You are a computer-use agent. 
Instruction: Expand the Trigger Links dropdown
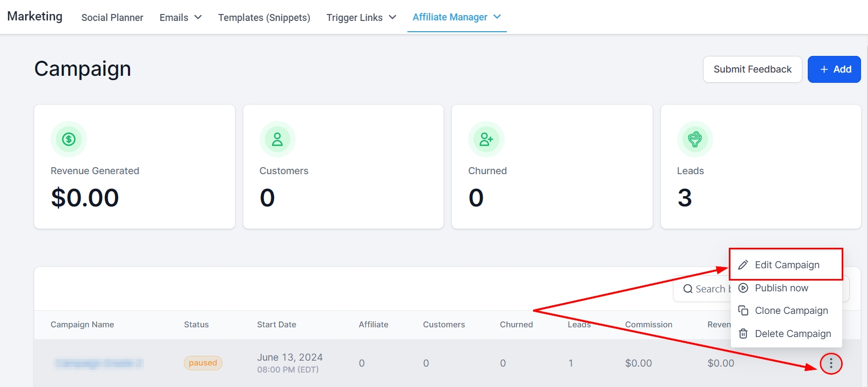coord(361,17)
